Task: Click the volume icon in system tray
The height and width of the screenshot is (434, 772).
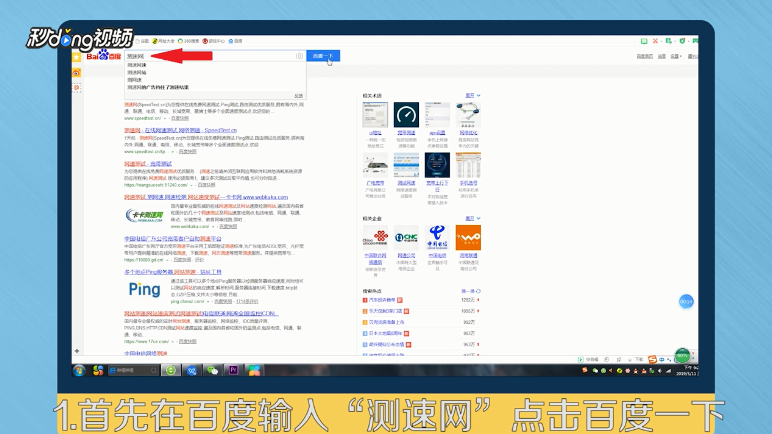Action: coord(660,371)
